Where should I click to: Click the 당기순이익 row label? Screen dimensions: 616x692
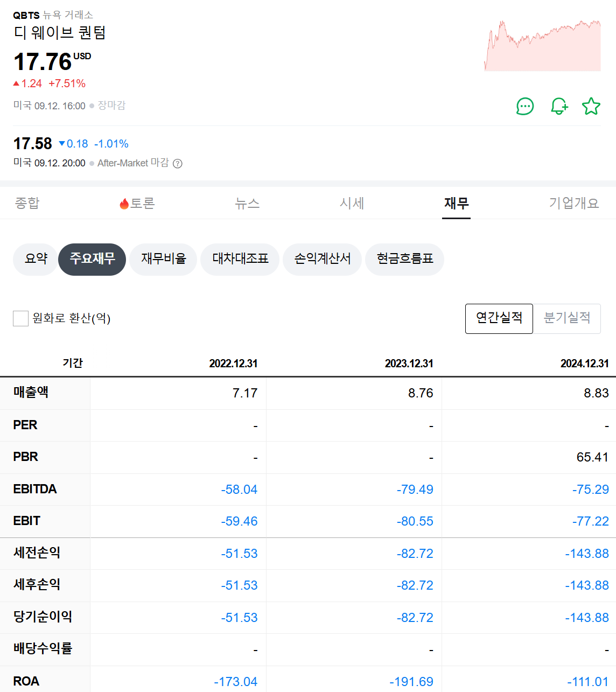43,617
